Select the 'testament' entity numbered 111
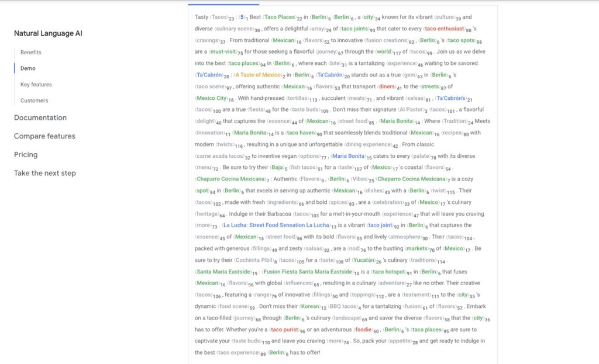The width and height of the screenshot is (599, 364). click(x=416, y=294)
